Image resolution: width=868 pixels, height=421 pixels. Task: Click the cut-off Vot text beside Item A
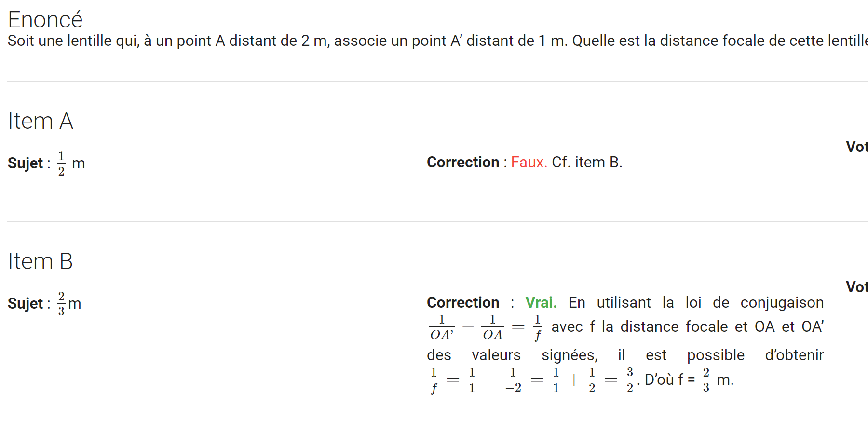coord(857,147)
